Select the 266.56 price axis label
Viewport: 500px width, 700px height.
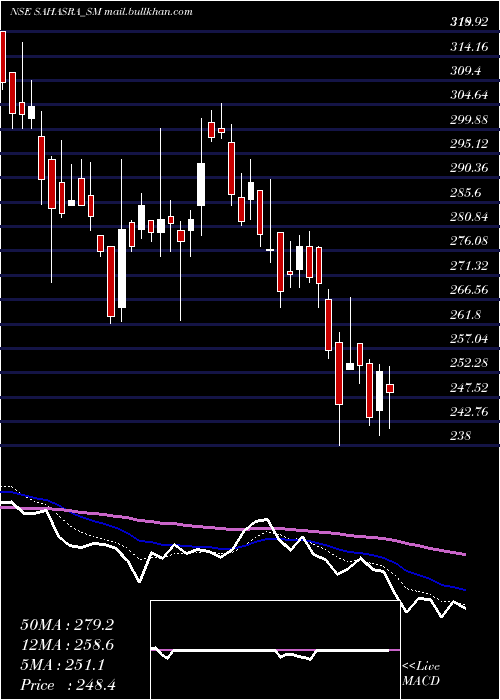469,289
